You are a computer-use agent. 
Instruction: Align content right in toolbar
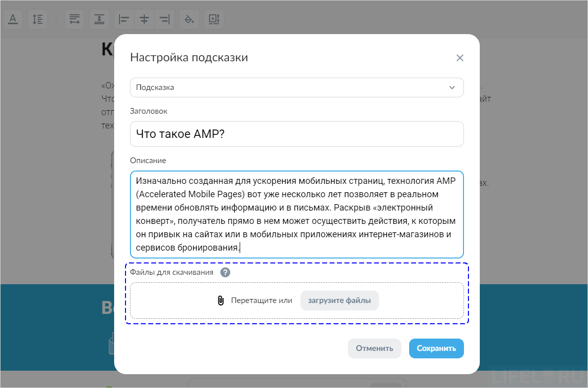[x=165, y=19]
